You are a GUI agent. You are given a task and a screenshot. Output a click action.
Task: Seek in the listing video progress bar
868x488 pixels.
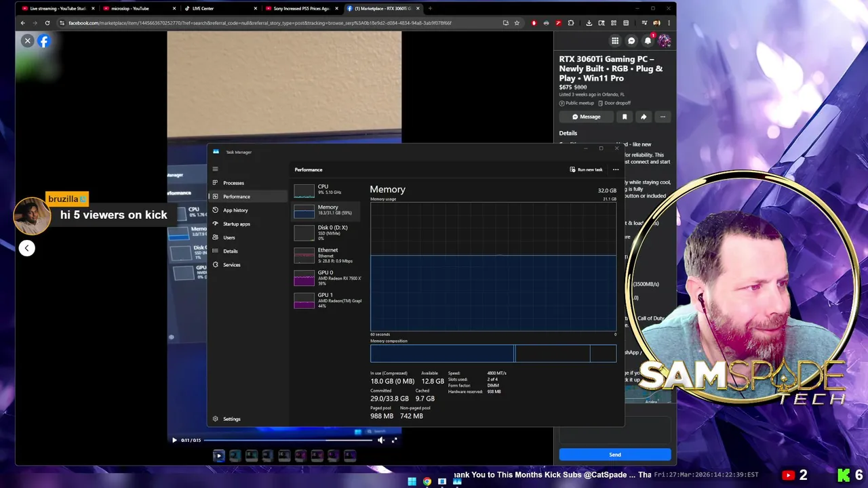[288, 440]
